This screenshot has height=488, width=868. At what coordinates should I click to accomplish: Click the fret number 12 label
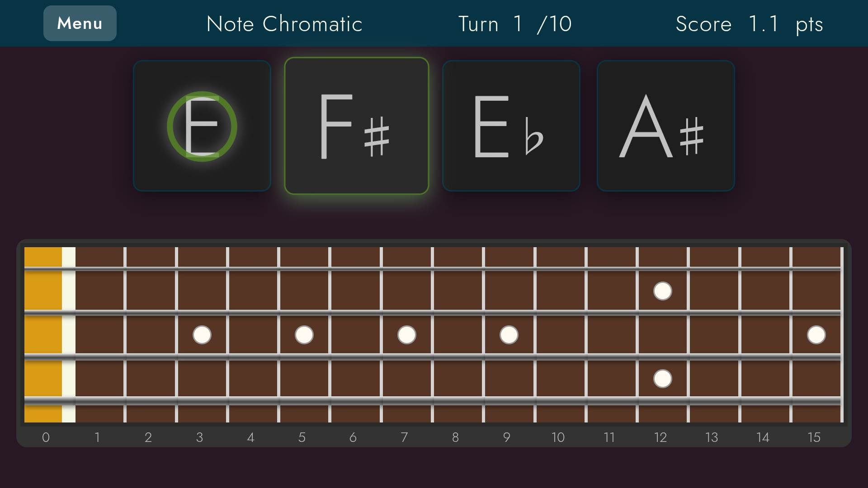coord(660,437)
